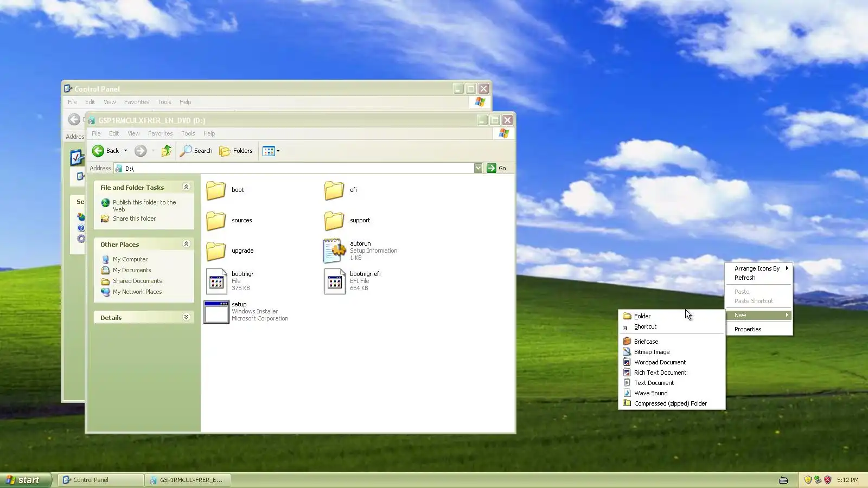868x488 pixels.
Task: Toggle the Folders pane button
Action: tap(236, 151)
